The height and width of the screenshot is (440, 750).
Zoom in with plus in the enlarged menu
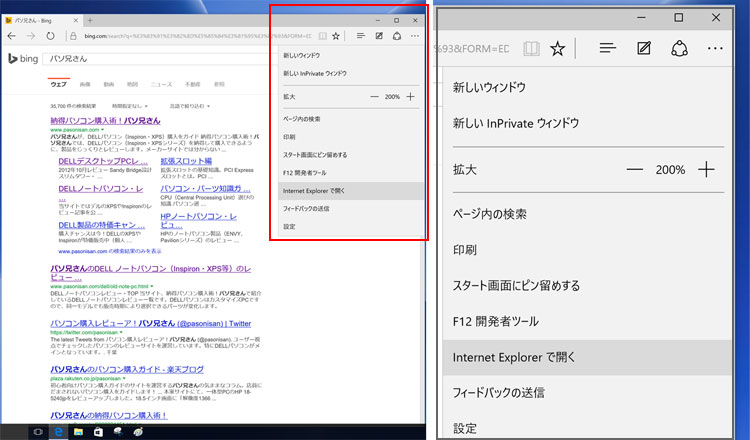[x=706, y=169]
